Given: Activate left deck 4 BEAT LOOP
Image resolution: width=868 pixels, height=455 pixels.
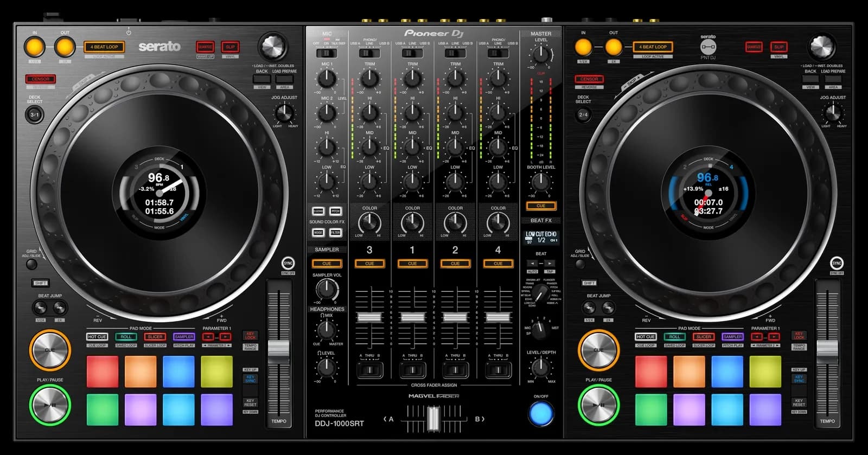Looking at the screenshot, I should coord(104,47).
